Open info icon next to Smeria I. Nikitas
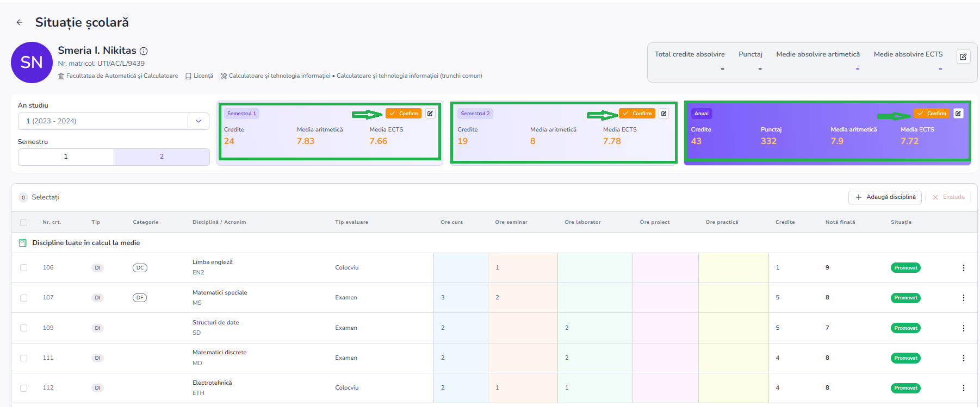The width and height of the screenshot is (980, 407). point(144,51)
